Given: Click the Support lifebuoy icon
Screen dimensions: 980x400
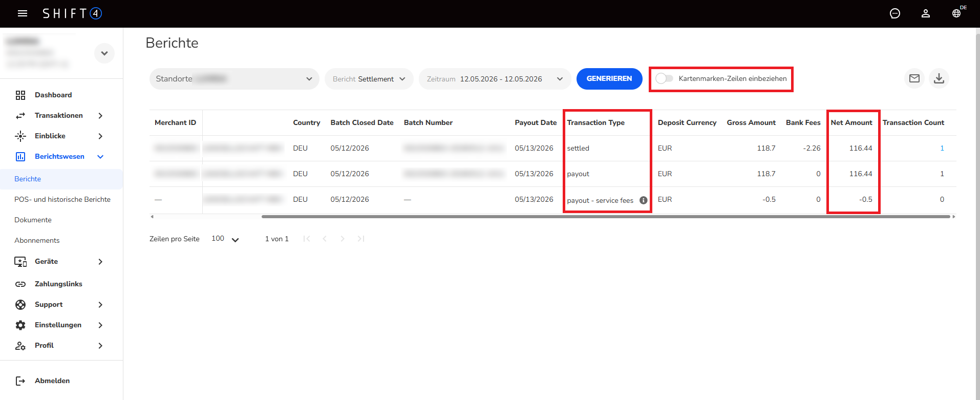Looking at the screenshot, I should [x=20, y=305].
